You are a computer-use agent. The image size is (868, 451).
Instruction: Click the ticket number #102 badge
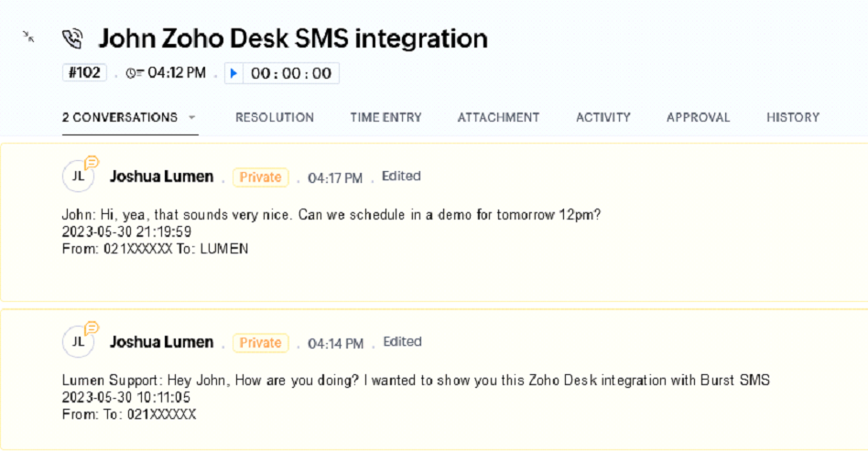84,72
